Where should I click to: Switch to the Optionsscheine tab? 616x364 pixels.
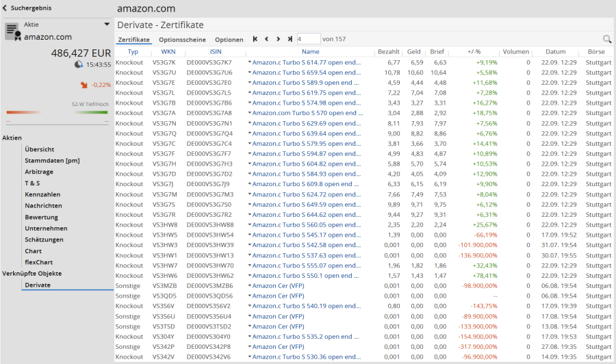click(x=182, y=40)
